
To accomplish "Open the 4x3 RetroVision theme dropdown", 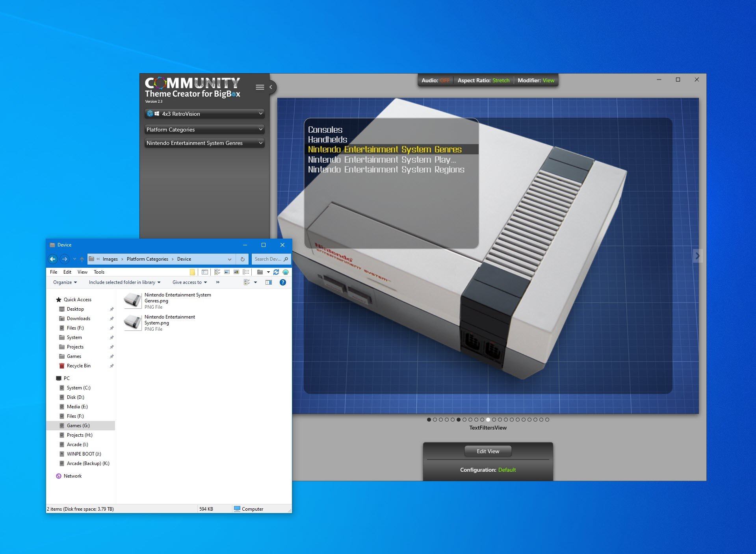I will pyautogui.click(x=204, y=114).
